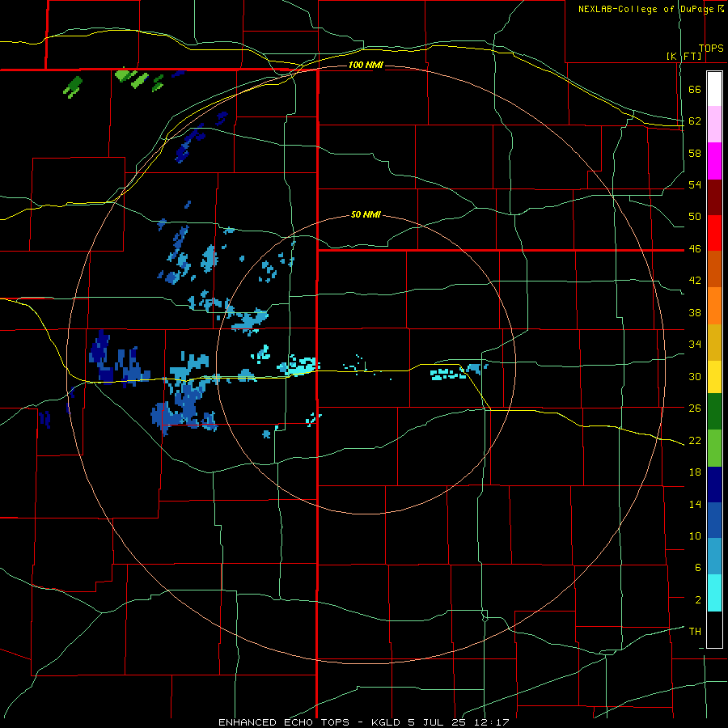Click the legend value 46
Viewport: 728px width, 728px height.
695,249
